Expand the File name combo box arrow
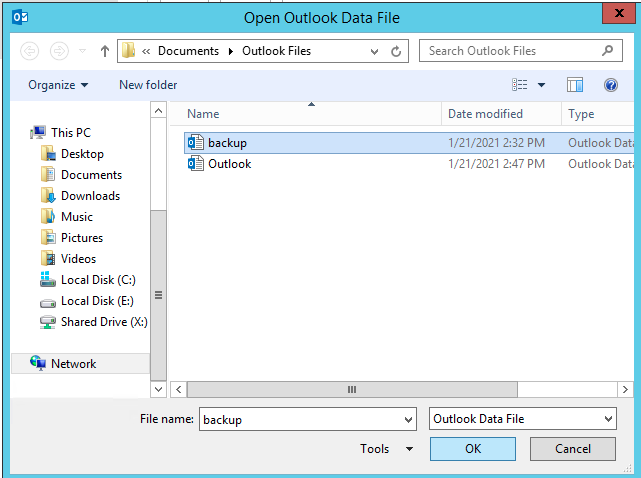The height and width of the screenshot is (478, 641). coord(407,420)
